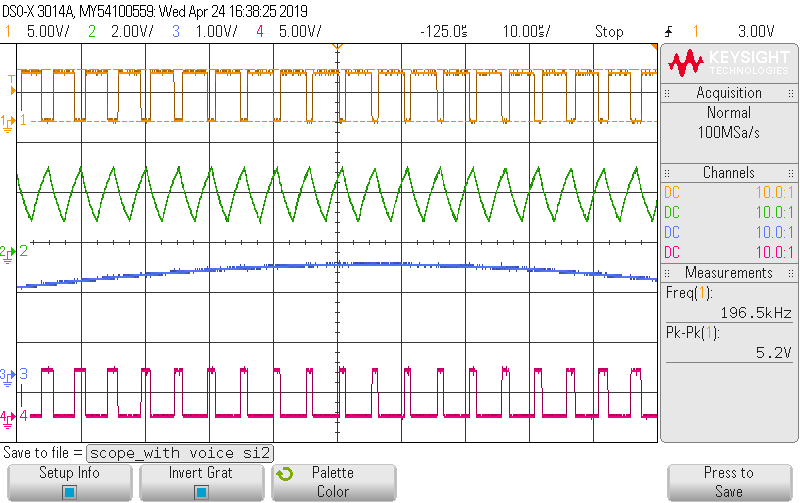Click the orange trigger time reference marker
The height and width of the screenshot is (503, 800).
coord(337,47)
